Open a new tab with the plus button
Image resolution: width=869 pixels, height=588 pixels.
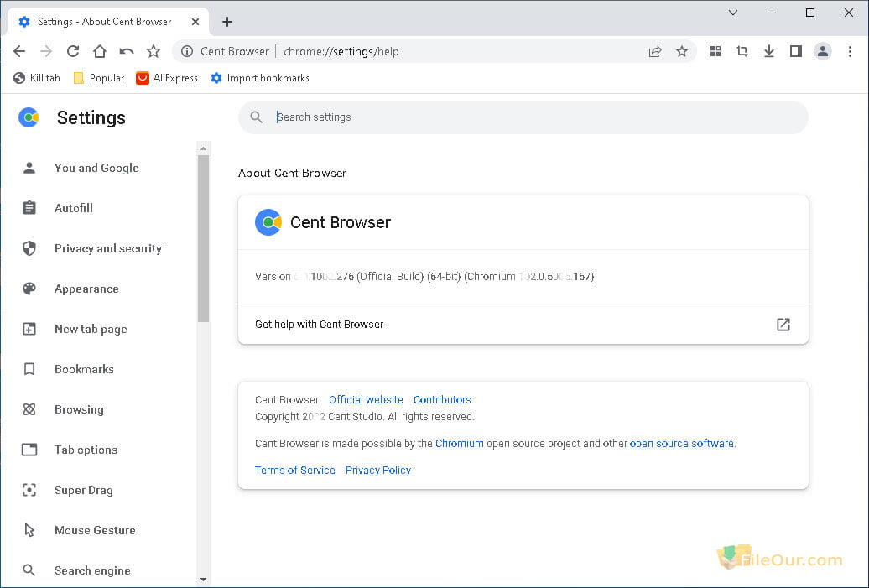pos(227,22)
